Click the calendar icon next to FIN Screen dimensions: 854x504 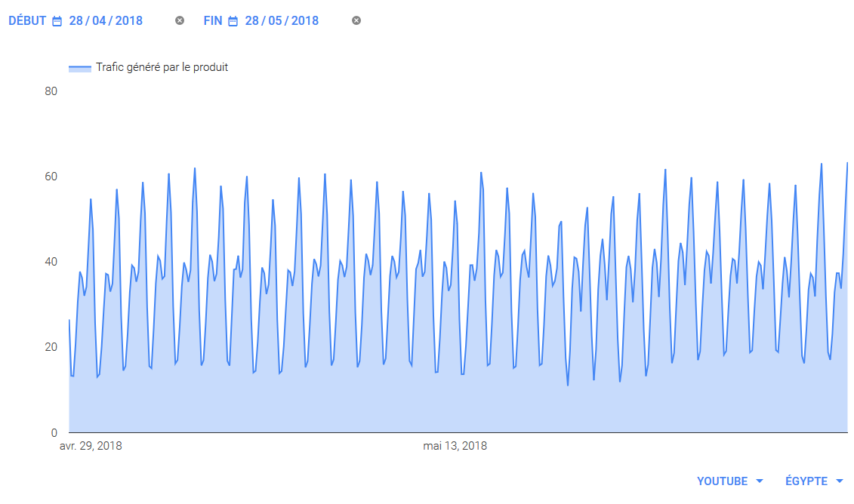click(x=233, y=21)
